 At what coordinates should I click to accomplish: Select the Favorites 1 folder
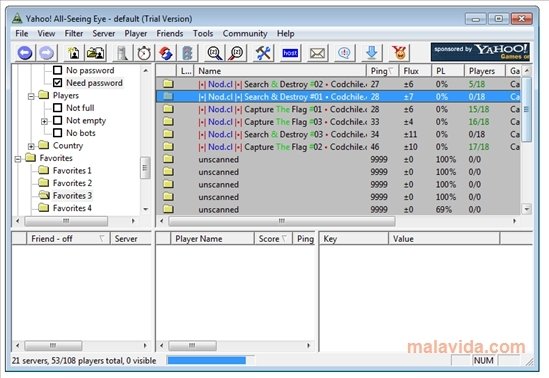click(65, 170)
